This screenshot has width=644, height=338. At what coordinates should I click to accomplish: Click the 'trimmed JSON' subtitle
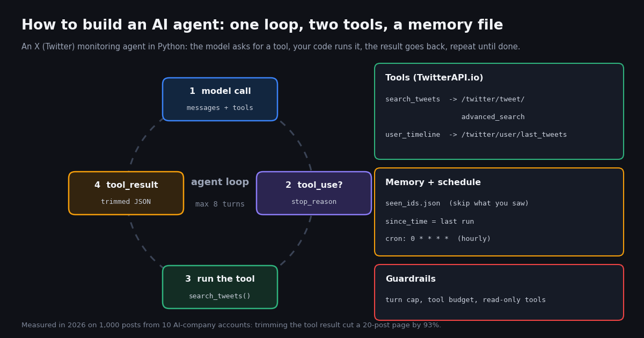click(x=126, y=202)
